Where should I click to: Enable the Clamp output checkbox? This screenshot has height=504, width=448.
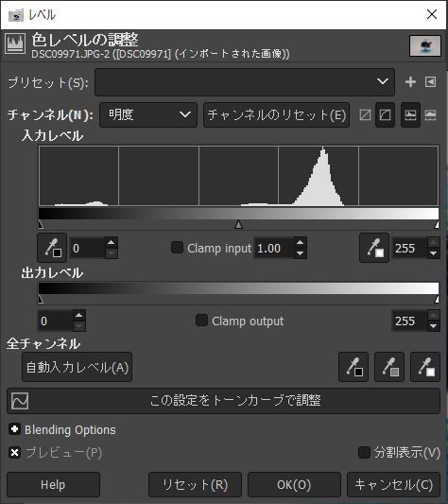point(202,321)
